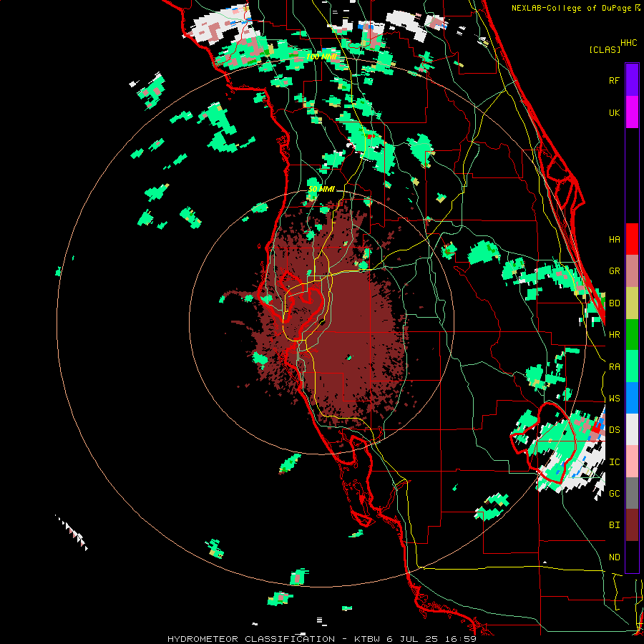Click the HR legend label
The height and width of the screenshot is (644, 644).
614,335
